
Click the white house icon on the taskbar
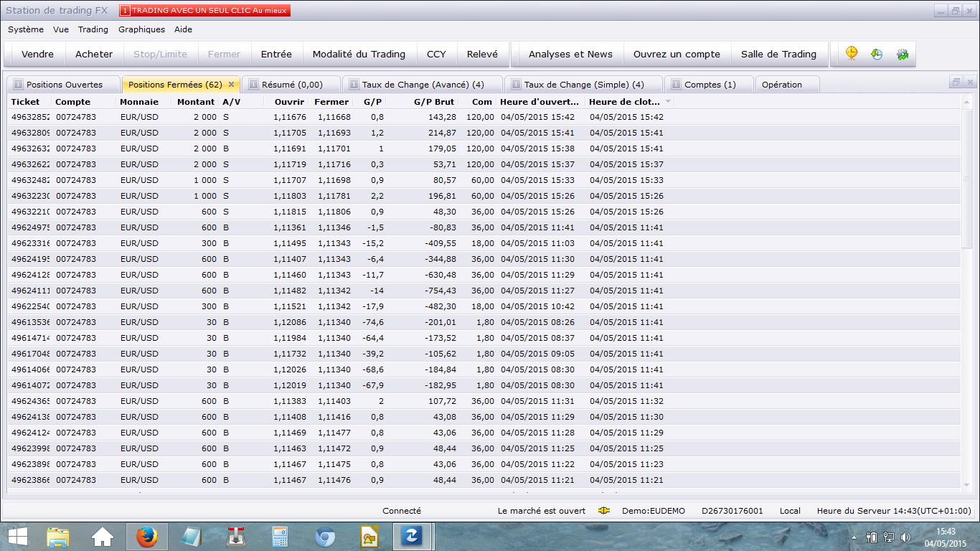pos(103,537)
